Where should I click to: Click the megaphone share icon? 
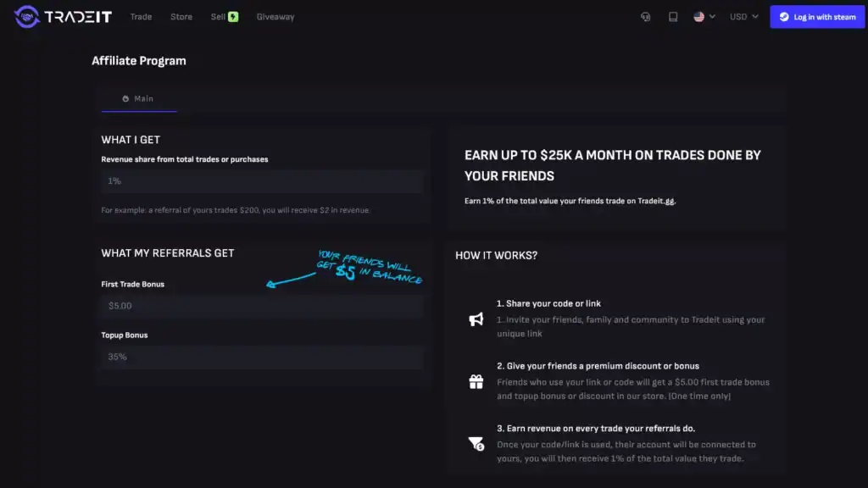point(476,319)
